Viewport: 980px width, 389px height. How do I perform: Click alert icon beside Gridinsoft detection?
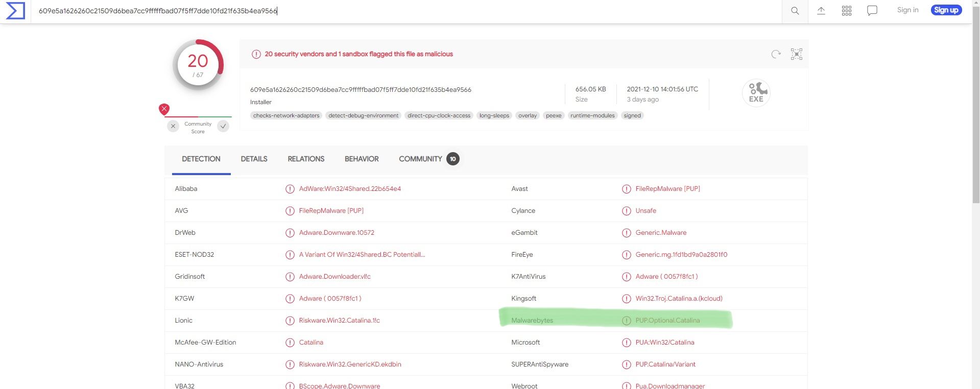[x=290, y=277]
